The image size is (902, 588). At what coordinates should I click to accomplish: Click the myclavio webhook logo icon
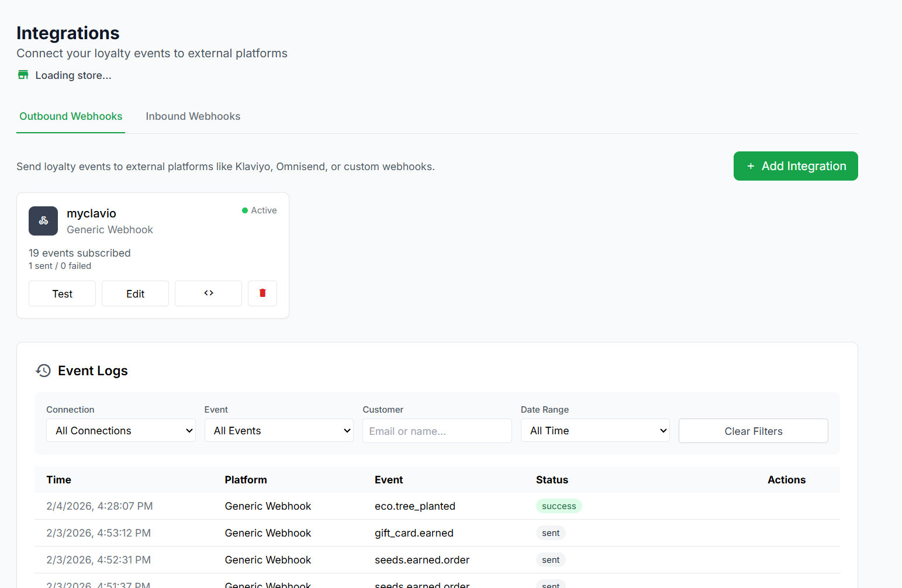click(43, 221)
